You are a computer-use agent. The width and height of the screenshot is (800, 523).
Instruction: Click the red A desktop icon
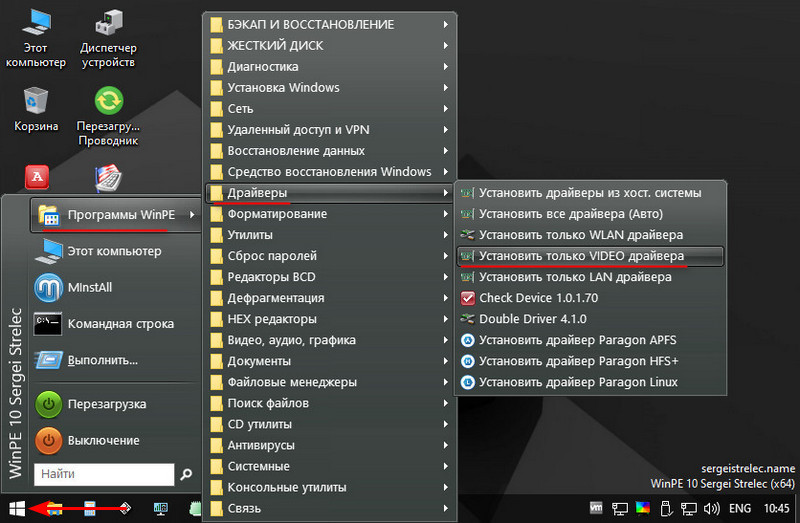point(37,177)
